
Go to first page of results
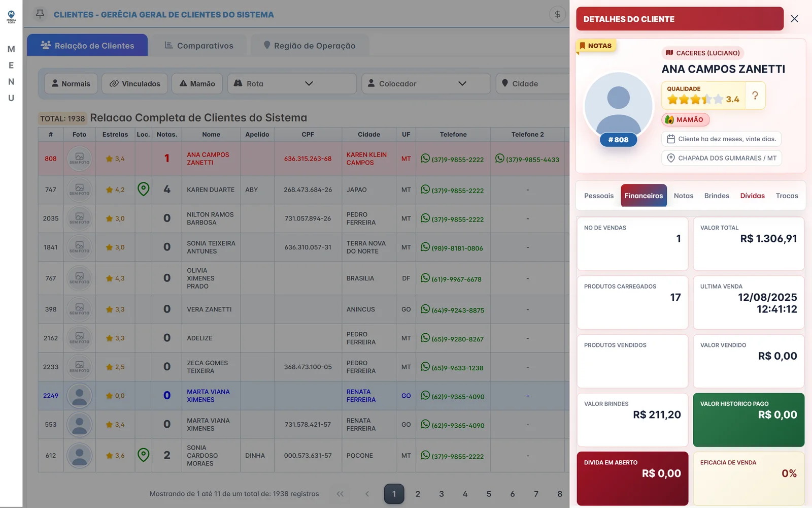340,494
